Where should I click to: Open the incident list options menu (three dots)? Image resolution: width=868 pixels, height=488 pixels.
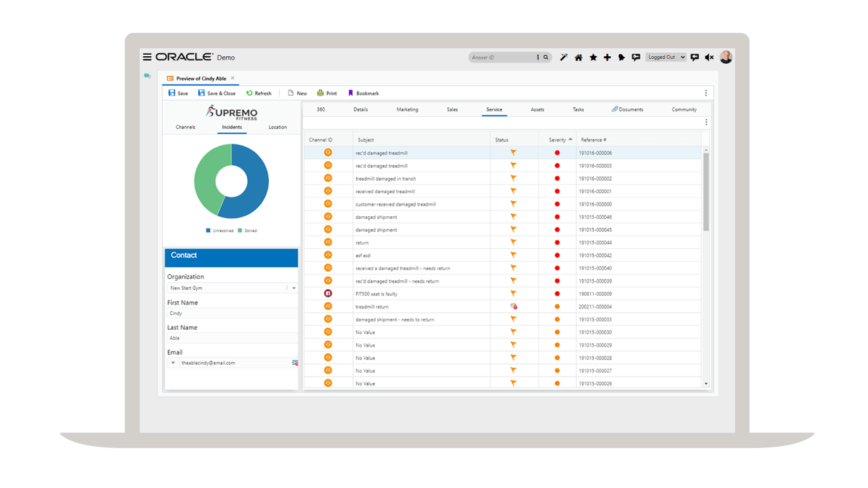click(706, 122)
